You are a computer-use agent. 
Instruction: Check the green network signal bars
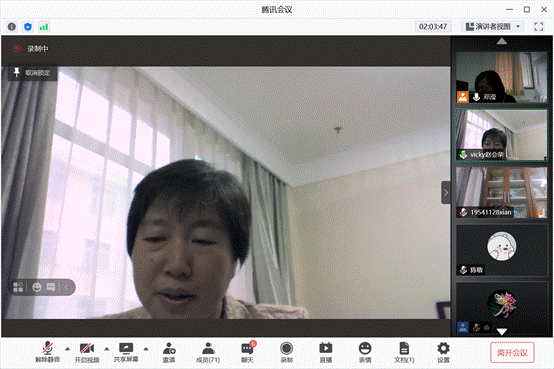[44, 27]
